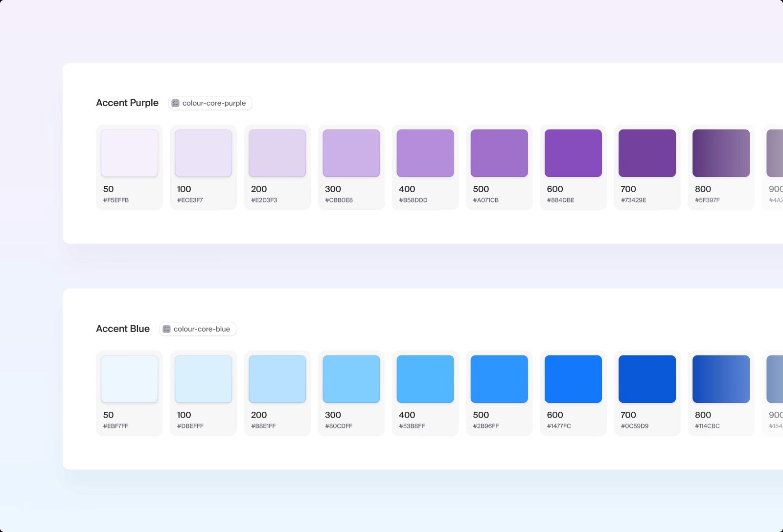Pick the blue 800 swatch #114CBC
Image resolution: width=783 pixels, height=532 pixels.
coord(721,379)
